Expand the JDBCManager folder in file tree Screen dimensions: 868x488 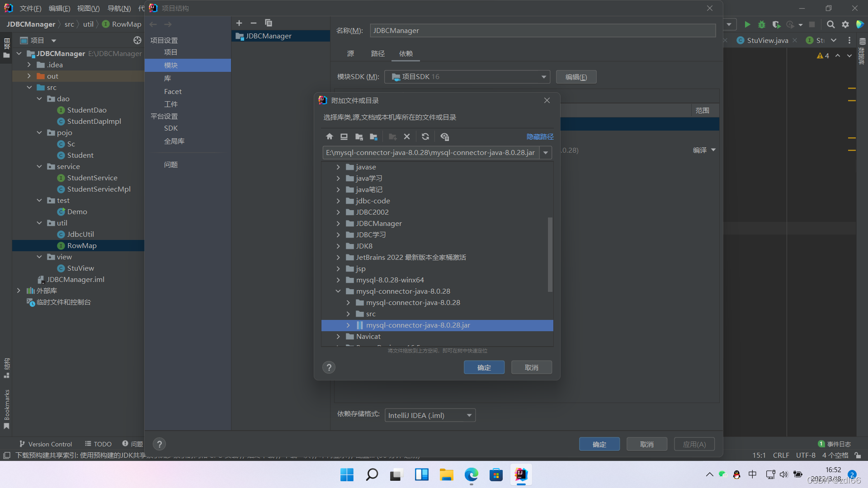338,223
